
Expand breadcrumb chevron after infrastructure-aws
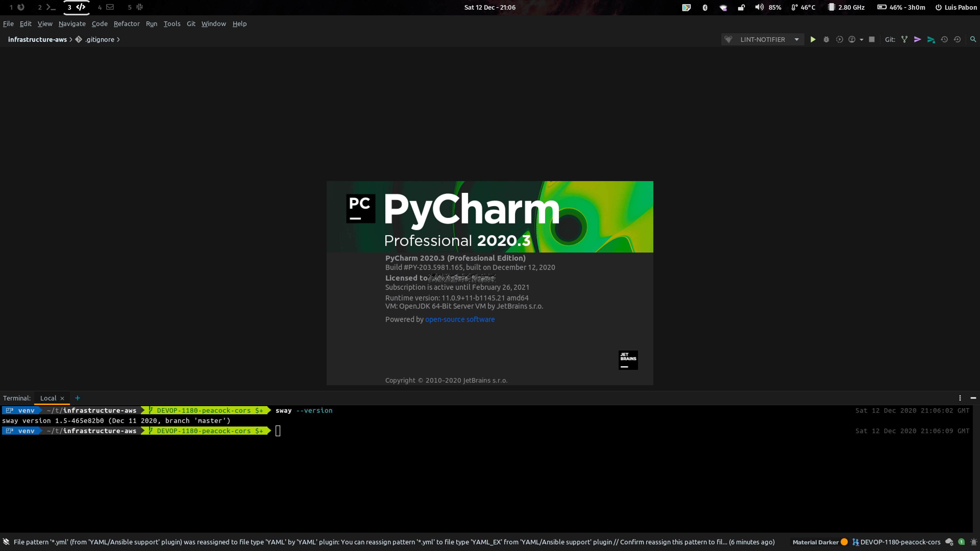tap(71, 40)
